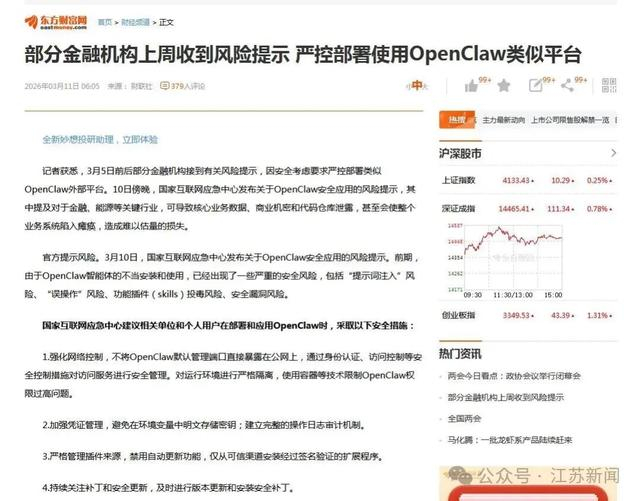The image size is (640, 501).
Task: Click the thumbs-up like icon
Action: (x=471, y=86)
